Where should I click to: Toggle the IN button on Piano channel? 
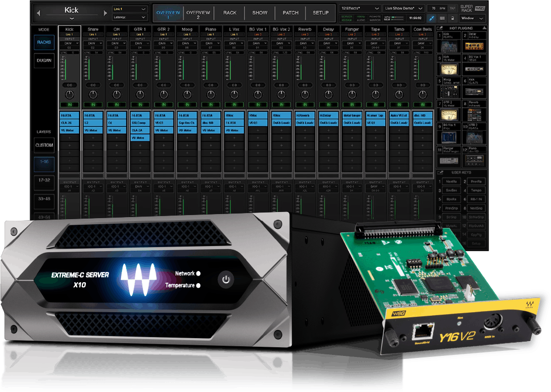(x=210, y=105)
